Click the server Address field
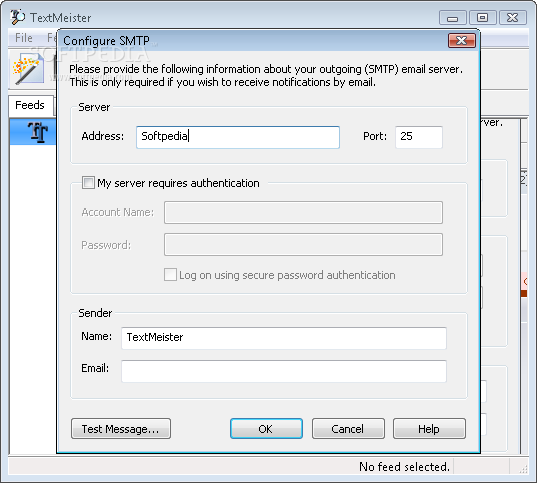537x483 pixels. (238, 137)
